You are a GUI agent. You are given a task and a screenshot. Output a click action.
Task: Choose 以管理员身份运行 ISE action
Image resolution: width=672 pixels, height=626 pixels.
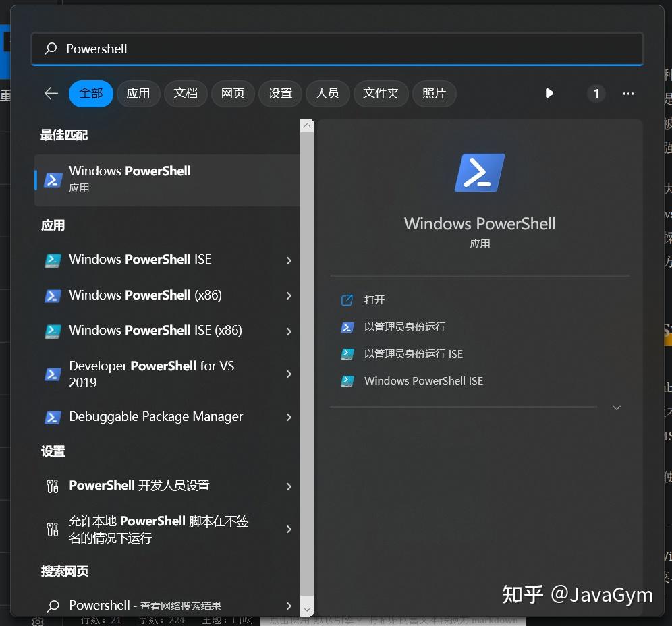coord(413,354)
